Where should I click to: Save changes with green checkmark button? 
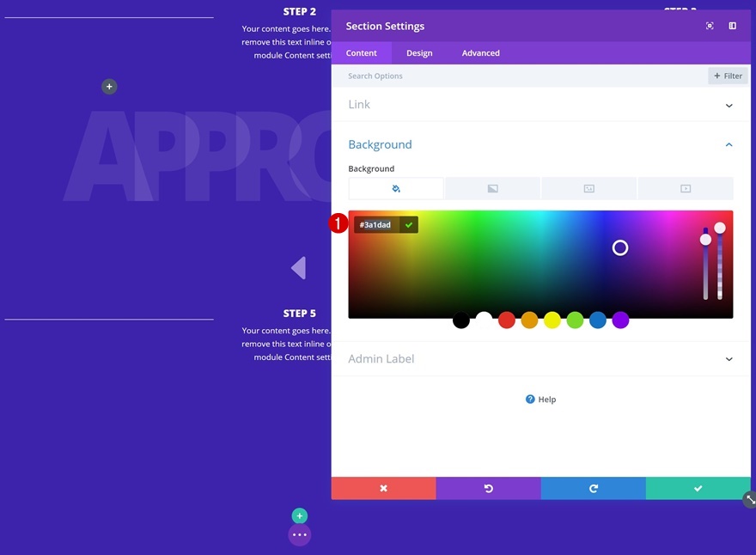pos(698,489)
